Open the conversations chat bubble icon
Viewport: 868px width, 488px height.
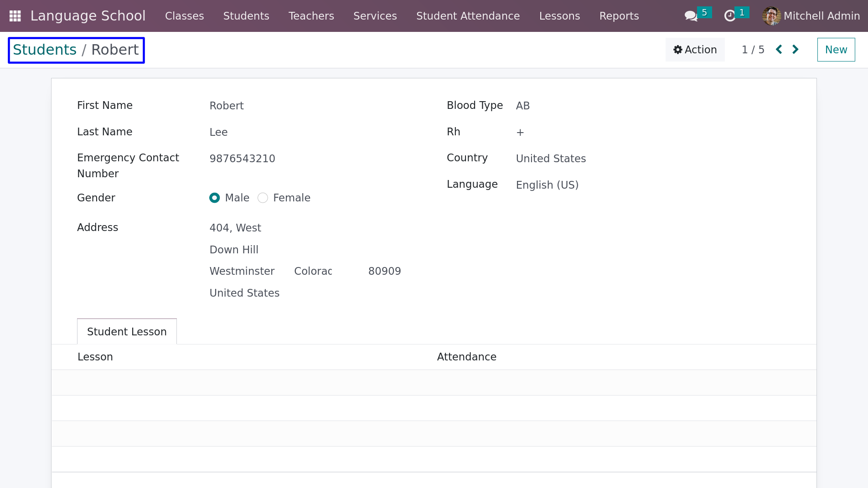pyautogui.click(x=691, y=16)
